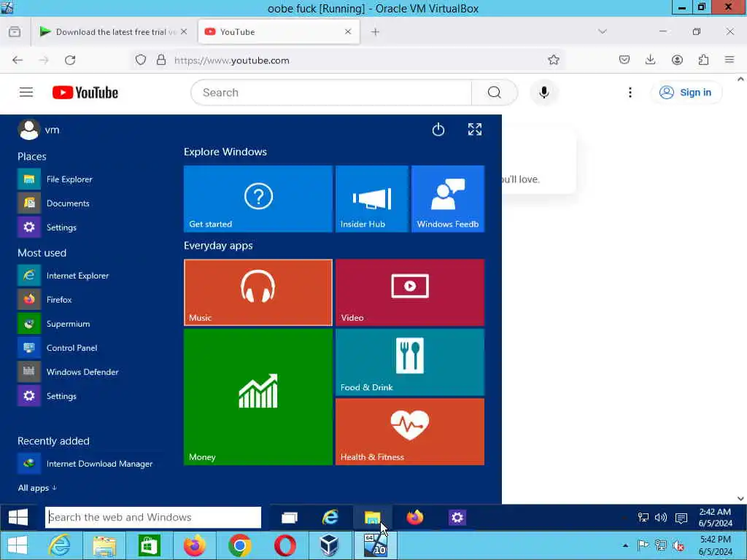This screenshot has width=747, height=560.
Task: Open File Explorer on guest taskbar
Action: click(x=372, y=517)
